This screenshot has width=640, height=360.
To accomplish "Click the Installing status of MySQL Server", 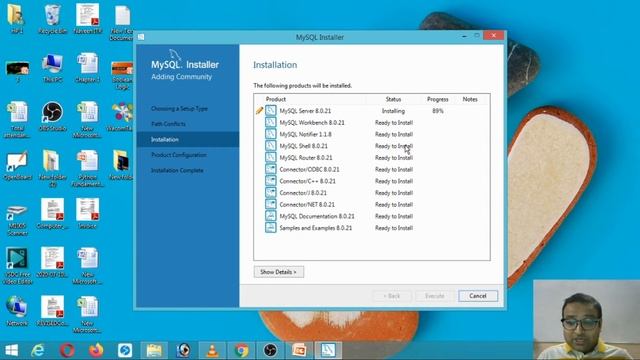I will pyautogui.click(x=393, y=111).
